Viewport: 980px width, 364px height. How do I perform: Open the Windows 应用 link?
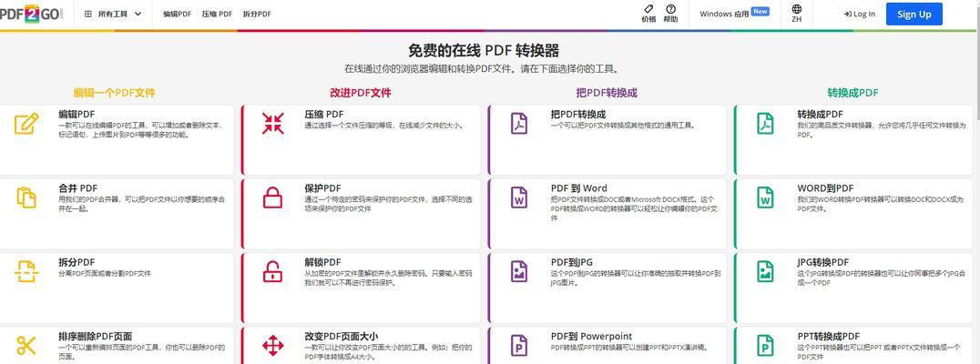(724, 14)
